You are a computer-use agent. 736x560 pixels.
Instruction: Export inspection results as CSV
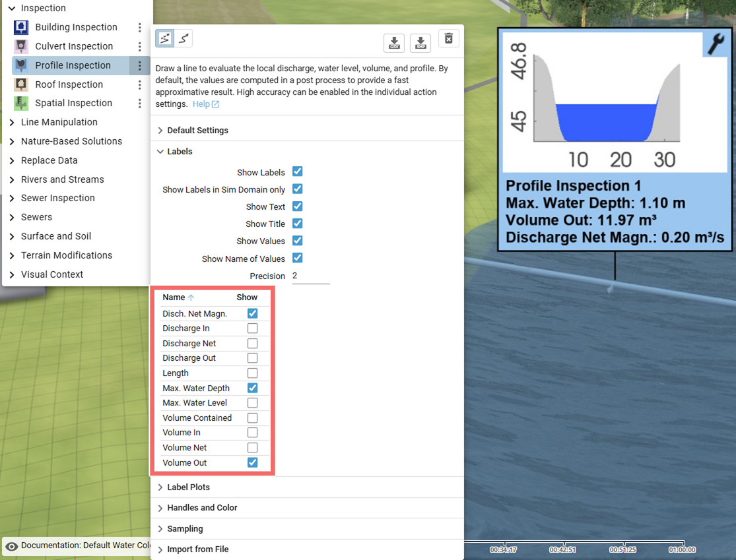(394, 42)
